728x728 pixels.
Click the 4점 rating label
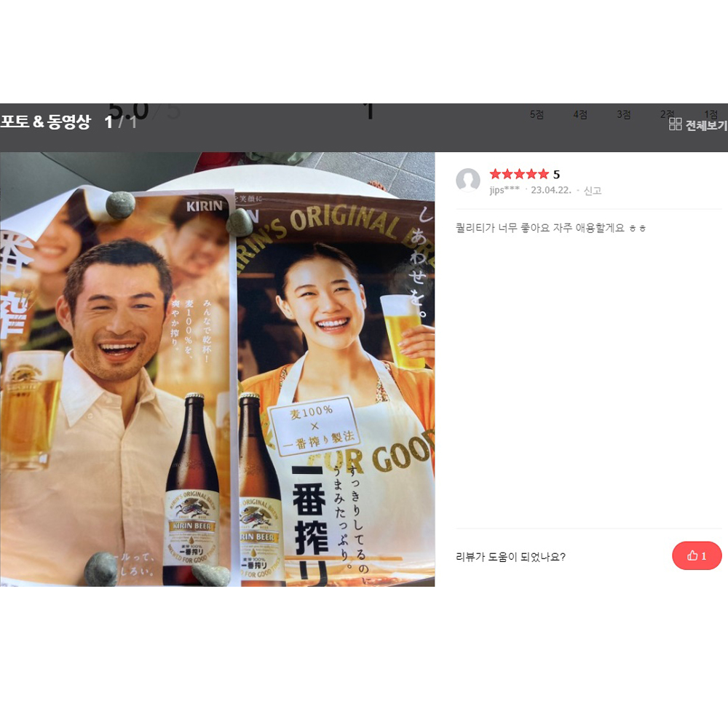pos(580,114)
